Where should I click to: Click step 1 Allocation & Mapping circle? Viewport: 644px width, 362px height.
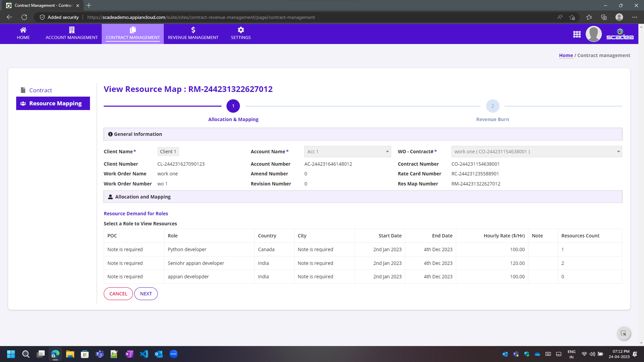(x=233, y=106)
